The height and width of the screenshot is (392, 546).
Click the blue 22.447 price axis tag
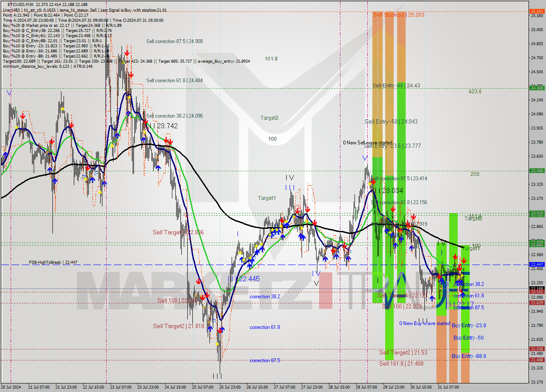coord(536,264)
